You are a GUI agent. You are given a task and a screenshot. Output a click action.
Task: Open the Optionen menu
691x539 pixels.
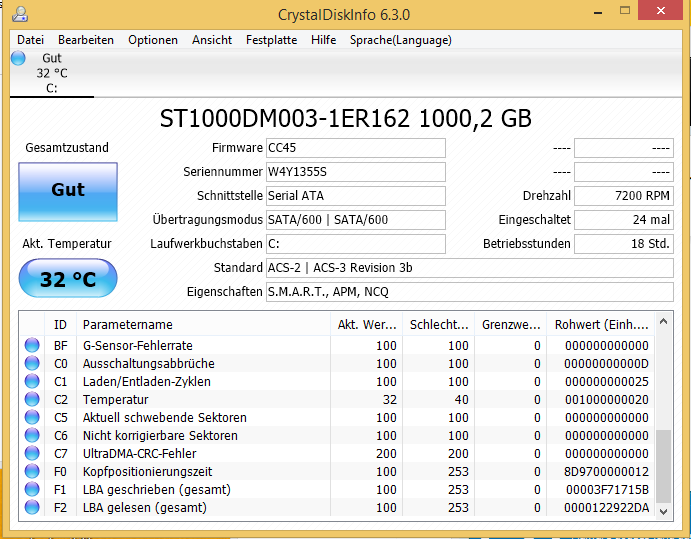pos(152,40)
